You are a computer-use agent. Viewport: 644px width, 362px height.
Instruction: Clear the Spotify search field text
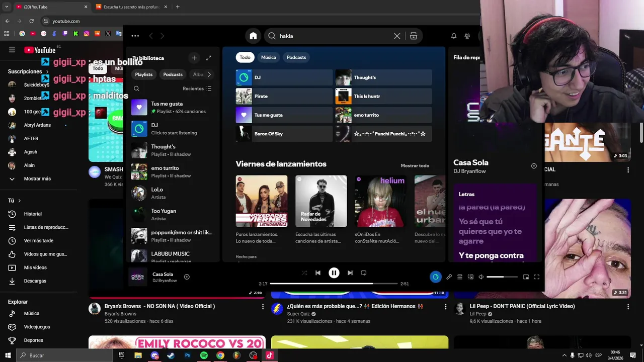[x=397, y=36]
